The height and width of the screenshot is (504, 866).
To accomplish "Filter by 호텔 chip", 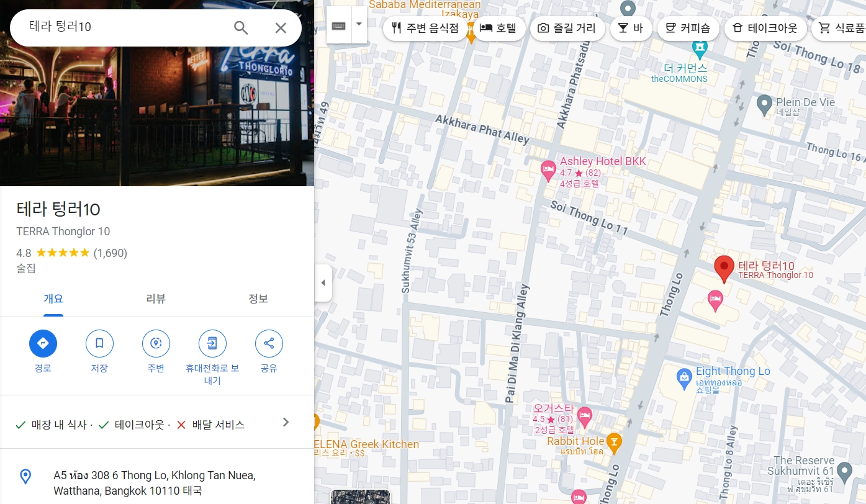I will pos(498,29).
